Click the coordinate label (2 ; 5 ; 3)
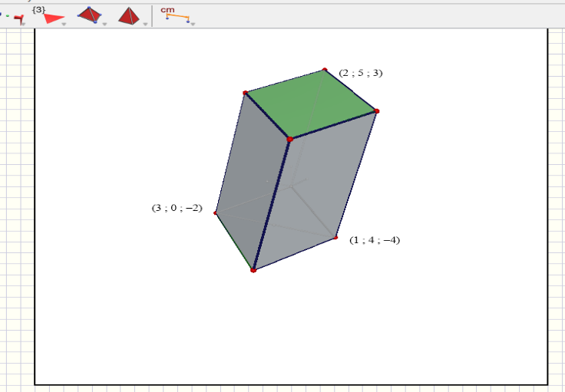The image size is (565, 392). point(360,73)
